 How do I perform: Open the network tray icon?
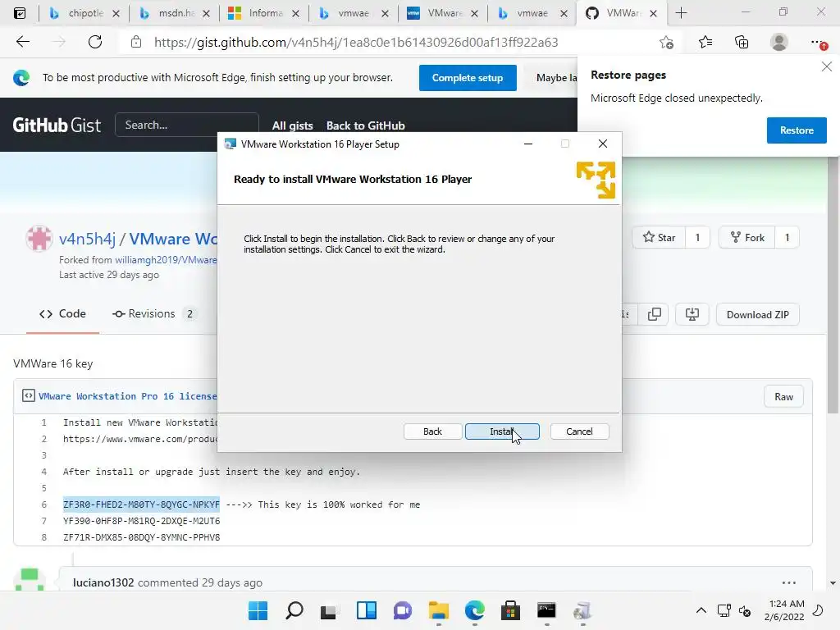click(x=724, y=610)
